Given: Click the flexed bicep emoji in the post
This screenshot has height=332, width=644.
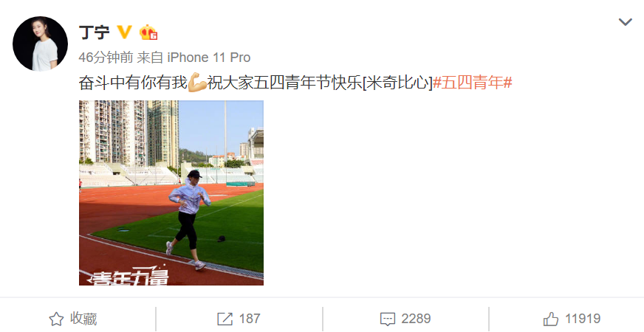Looking at the screenshot, I should [196, 83].
